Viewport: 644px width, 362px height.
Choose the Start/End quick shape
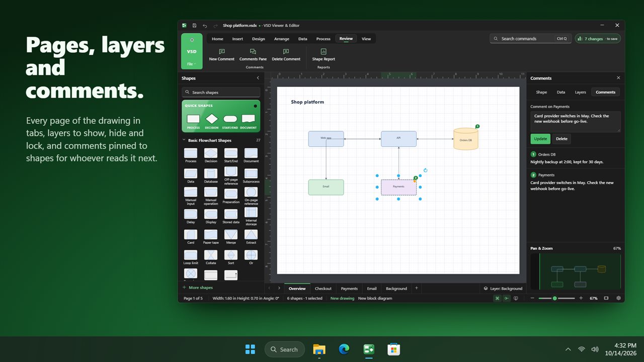(x=230, y=119)
